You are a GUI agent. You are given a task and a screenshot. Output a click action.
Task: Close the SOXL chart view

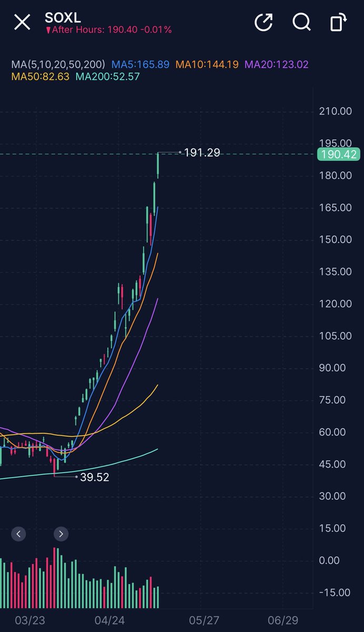(22, 23)
